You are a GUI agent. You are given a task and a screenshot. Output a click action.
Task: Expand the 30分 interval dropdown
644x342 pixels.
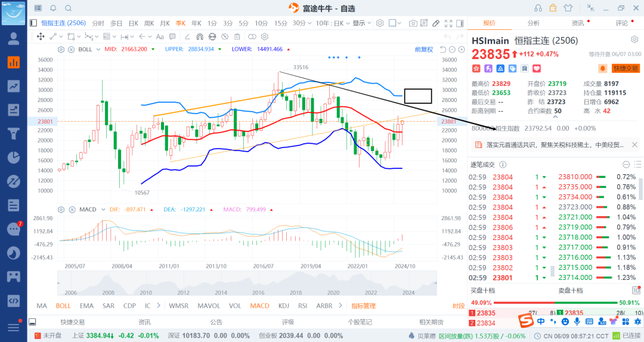(x=302, y=23)
